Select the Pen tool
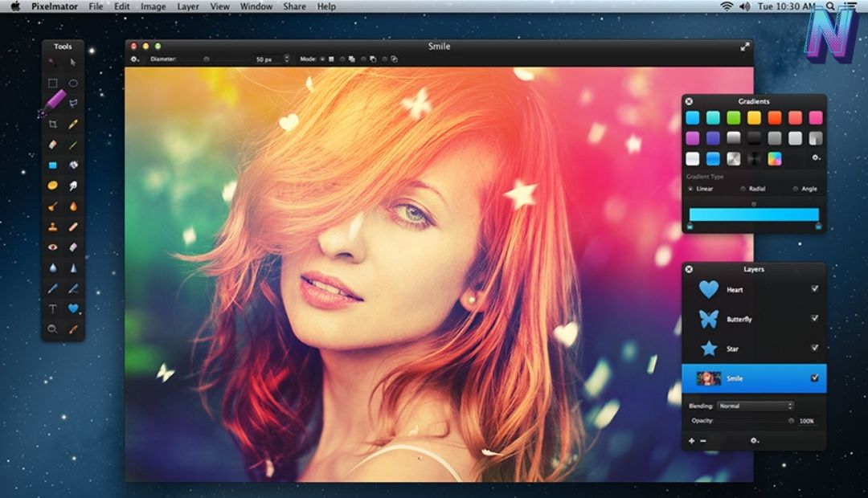The image size is (868, 498). pyautogui.click(x=52, y=288)
